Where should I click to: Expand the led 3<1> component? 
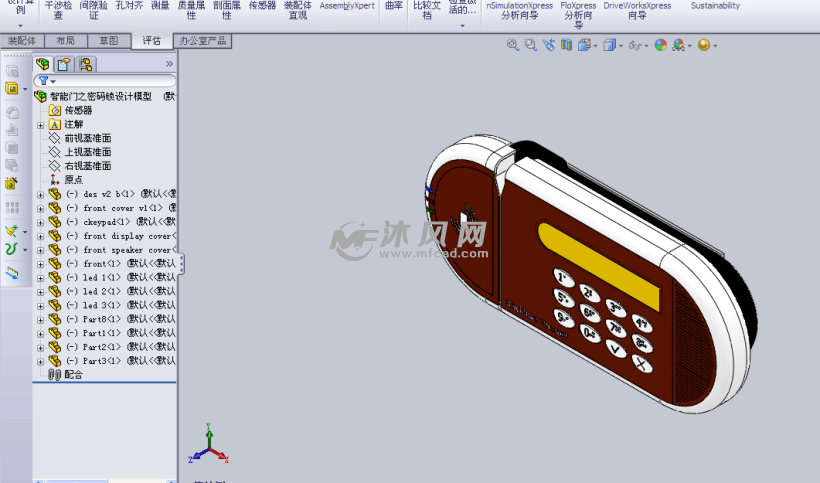(x=40, y=306)
